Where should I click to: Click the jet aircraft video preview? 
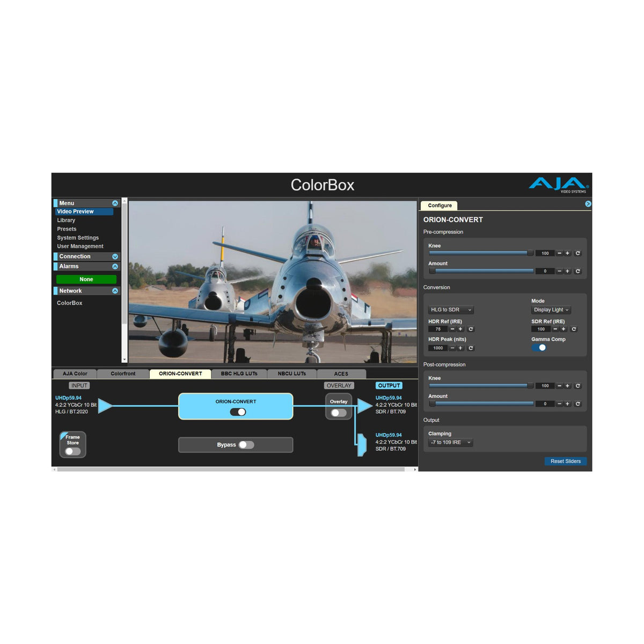click(273, 282)
